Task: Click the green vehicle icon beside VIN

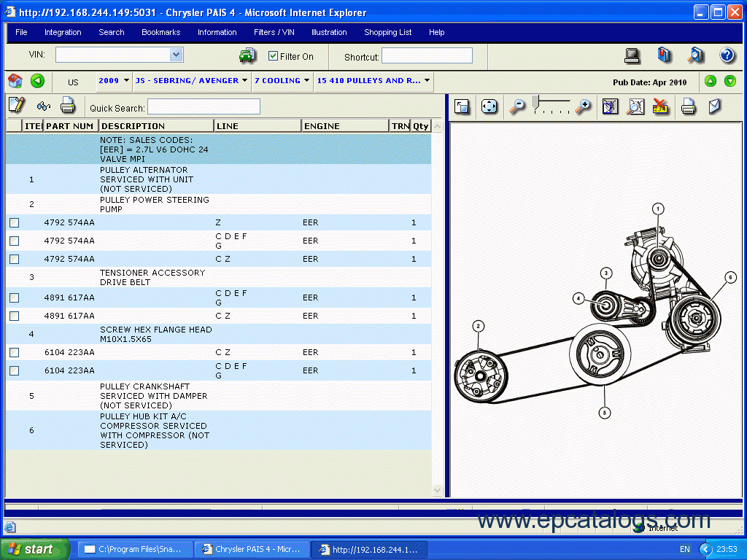Action: click(247, 55)
